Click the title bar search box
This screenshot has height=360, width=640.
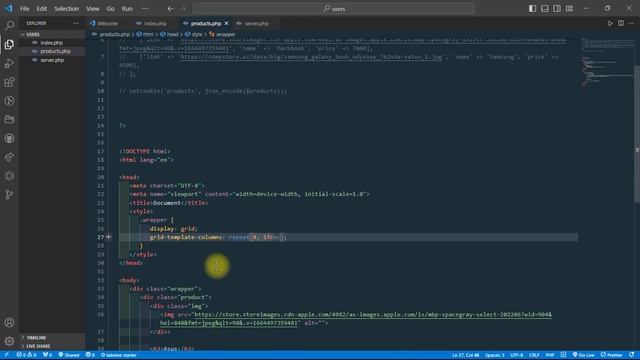pos(333,9)
